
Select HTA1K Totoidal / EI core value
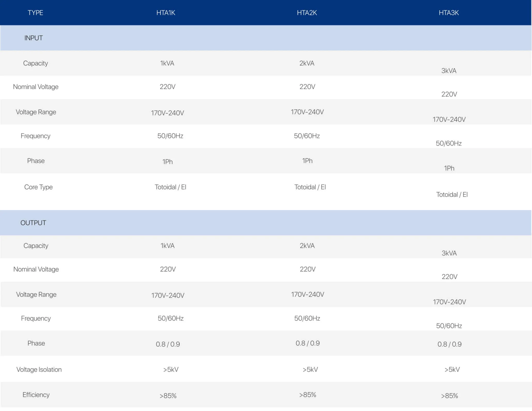pos(170,187)
